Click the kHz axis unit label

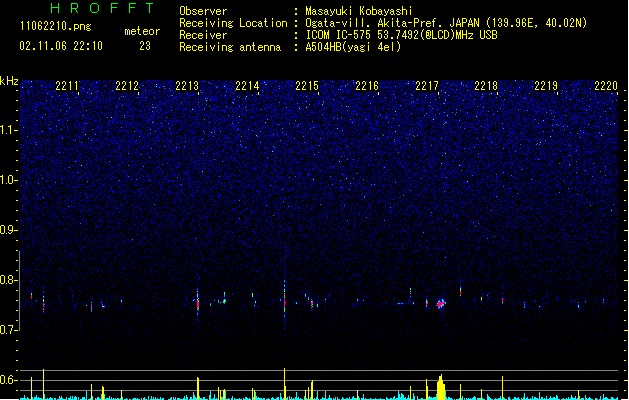[x=9, y=81]
